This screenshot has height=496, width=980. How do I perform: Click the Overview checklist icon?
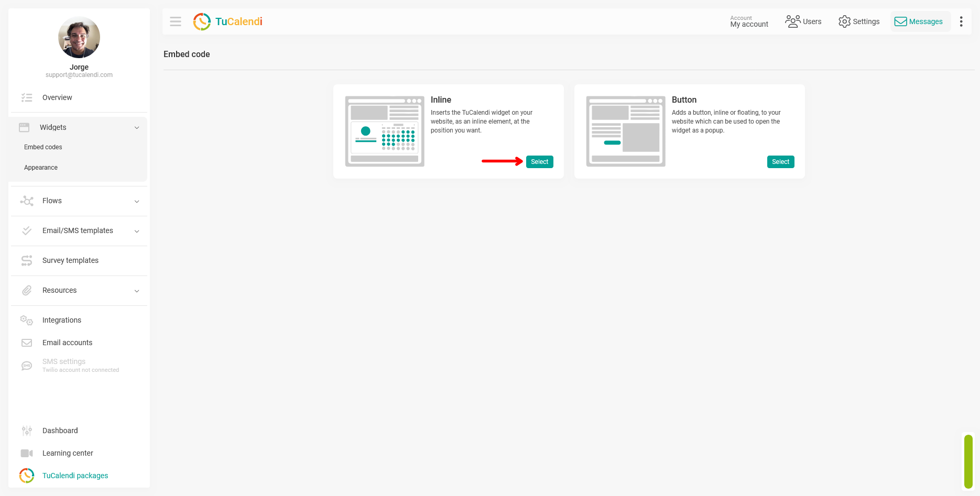click(27, 97)
